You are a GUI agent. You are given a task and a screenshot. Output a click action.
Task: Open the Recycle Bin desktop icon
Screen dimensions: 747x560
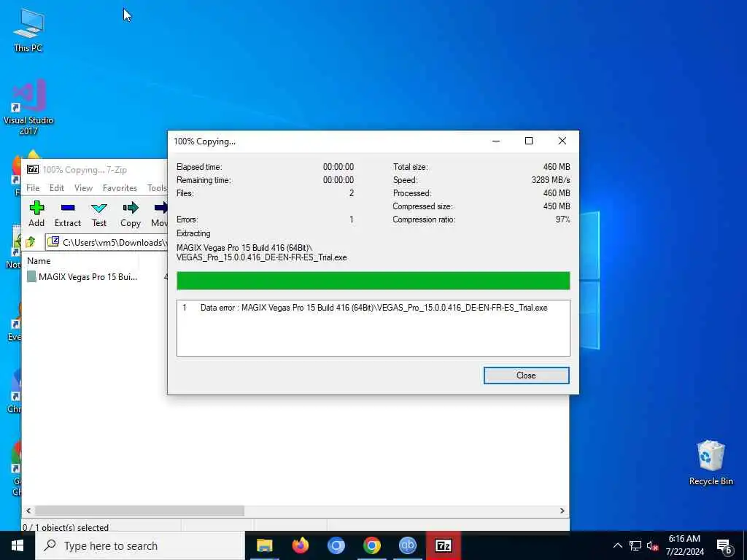pyautogui.click(x=711, y=462)
